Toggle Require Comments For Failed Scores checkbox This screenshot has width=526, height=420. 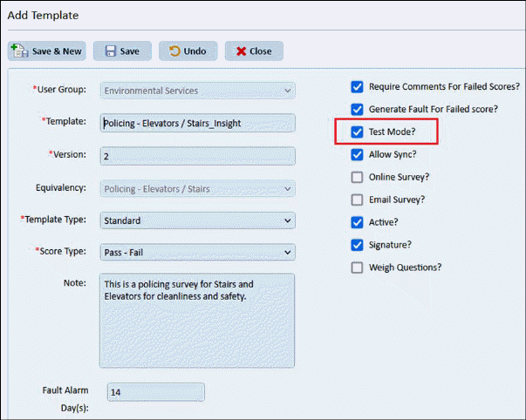[357, 87]
